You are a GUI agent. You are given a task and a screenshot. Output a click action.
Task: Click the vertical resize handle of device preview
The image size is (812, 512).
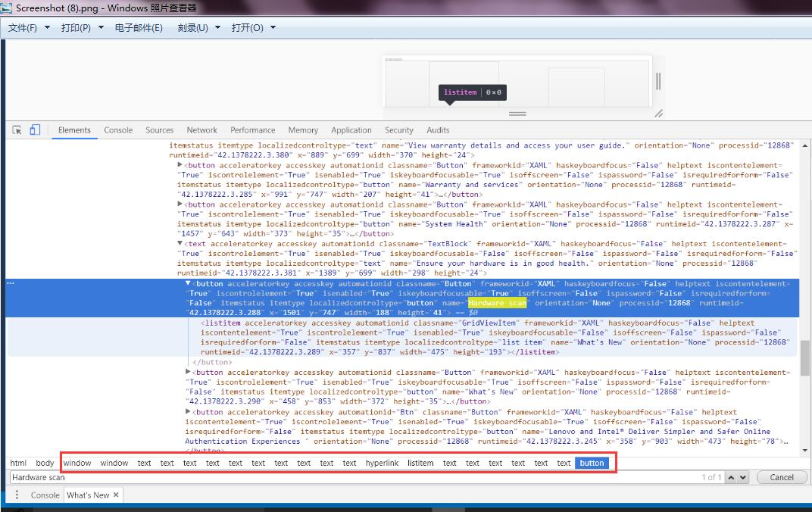[658, 81]
